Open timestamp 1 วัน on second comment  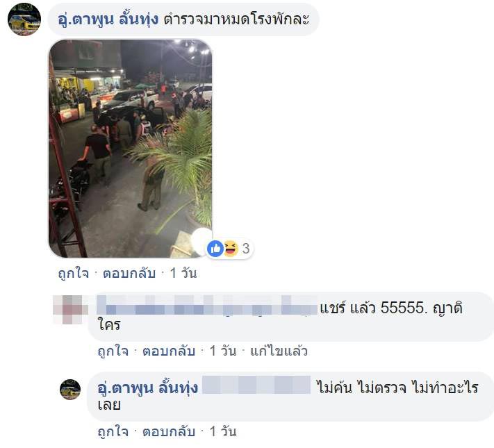point(223,351)
